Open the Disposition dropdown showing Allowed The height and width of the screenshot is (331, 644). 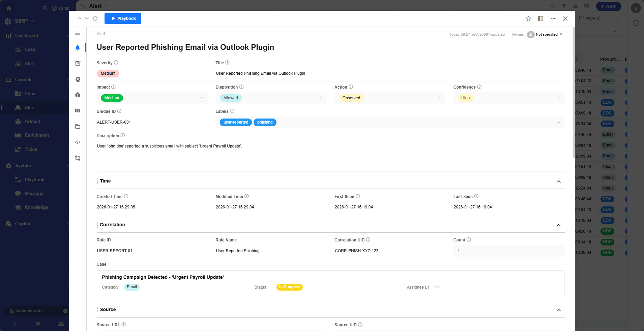click(x=271, y=98)
